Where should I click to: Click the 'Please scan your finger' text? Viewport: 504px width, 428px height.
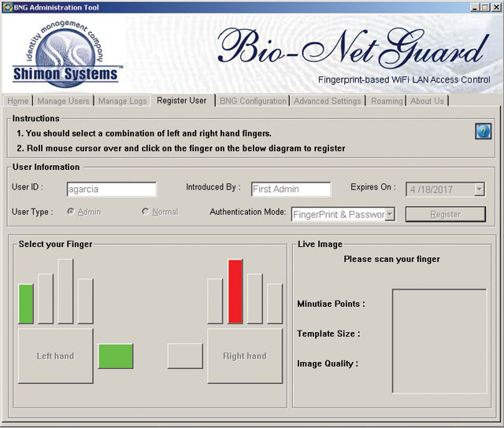[392, 259]
